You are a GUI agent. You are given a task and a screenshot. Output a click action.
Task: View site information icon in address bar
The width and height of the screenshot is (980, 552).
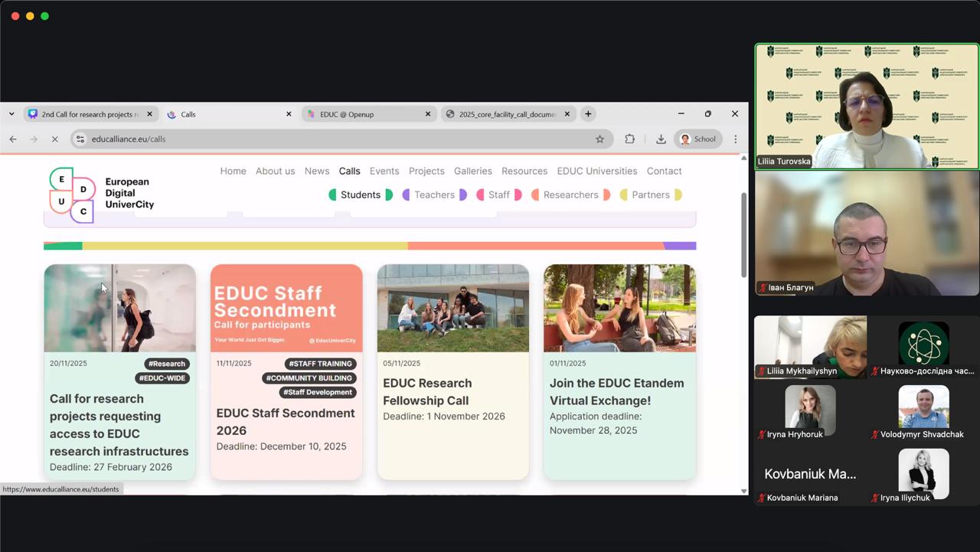click(x=80, y=139)
